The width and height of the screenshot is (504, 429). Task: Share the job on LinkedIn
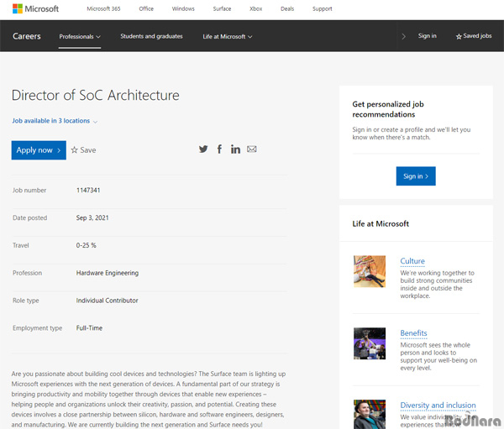pos(235,149)
